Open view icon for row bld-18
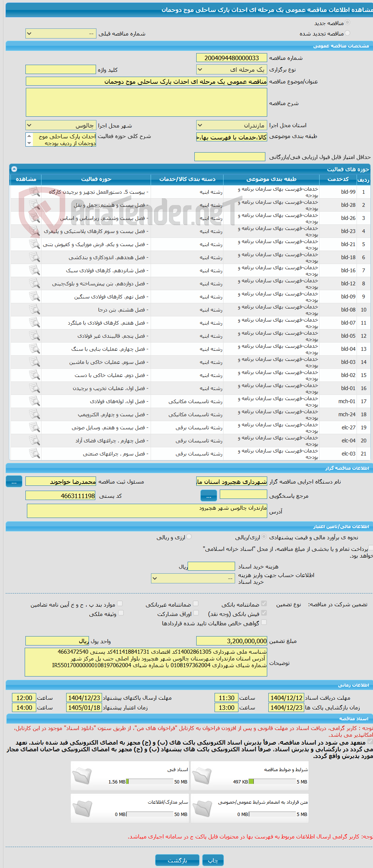The width and height of the screenshot is (373, 868). pyautogui.click(x=34, y=257)
